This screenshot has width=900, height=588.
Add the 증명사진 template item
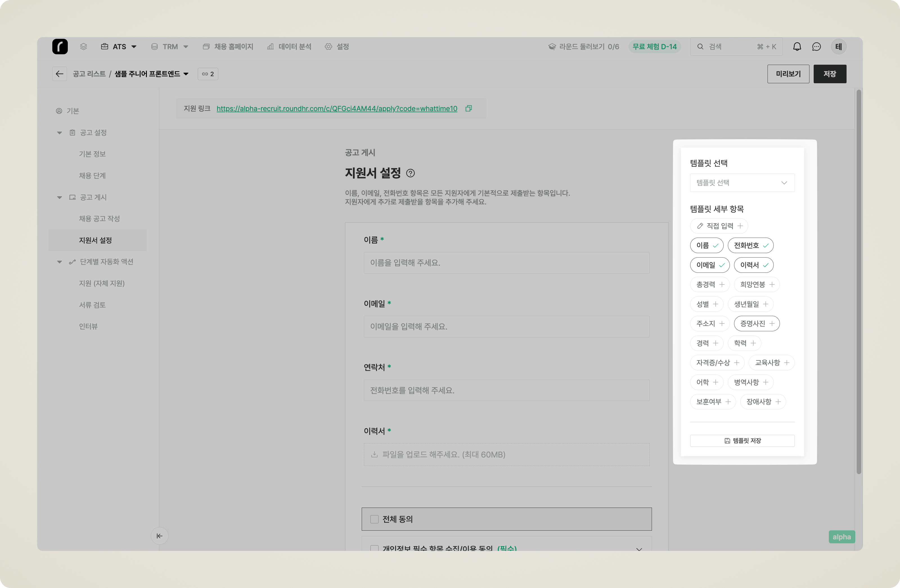pos(757,324)
